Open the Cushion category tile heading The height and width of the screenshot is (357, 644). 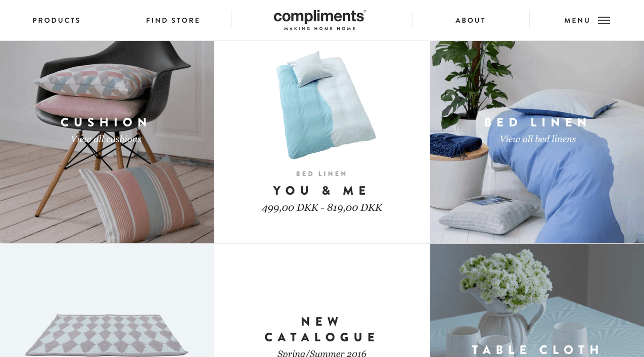[105, 122]
